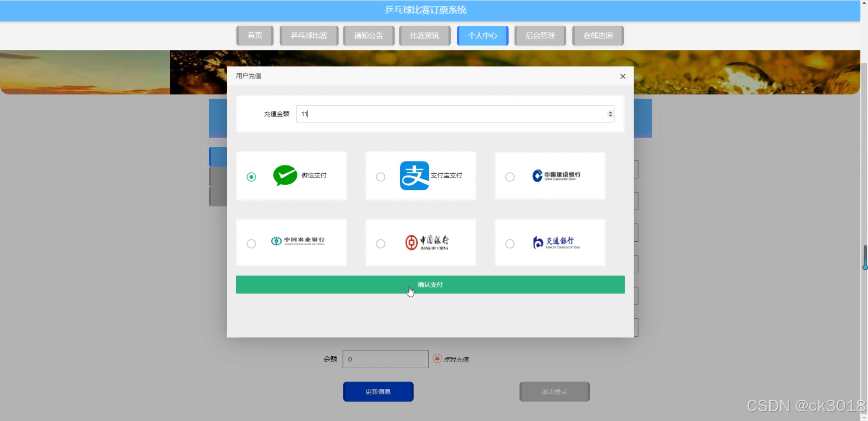
Task: Click the 用户充值 dialog title text
Action: [x=248, y=76]
